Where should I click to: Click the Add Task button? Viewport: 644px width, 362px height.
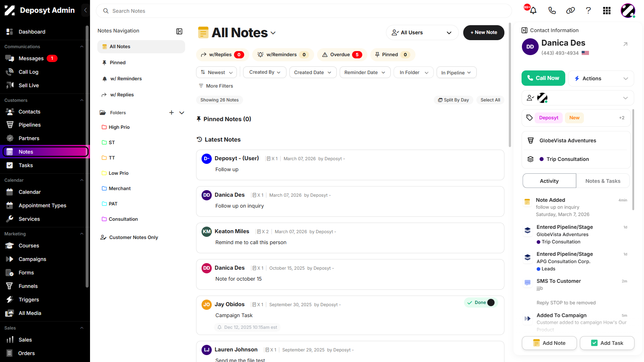pyautogui.click(x=607, y=343)
